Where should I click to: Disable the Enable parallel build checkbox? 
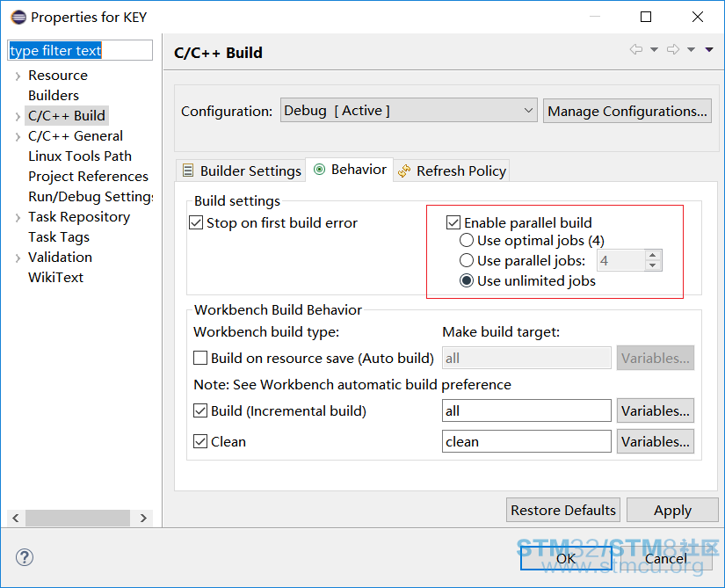tap(453, 223)
